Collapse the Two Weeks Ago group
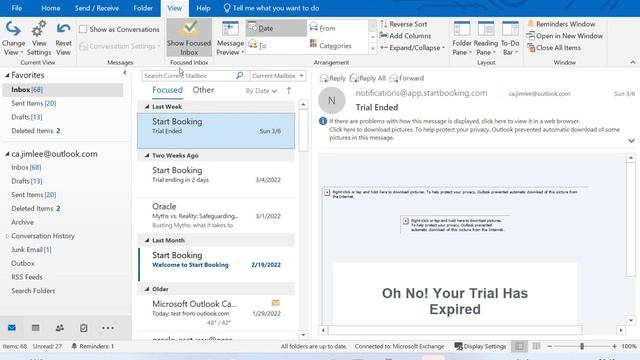Viewport: 640px width, 360px height. [147, 156]
